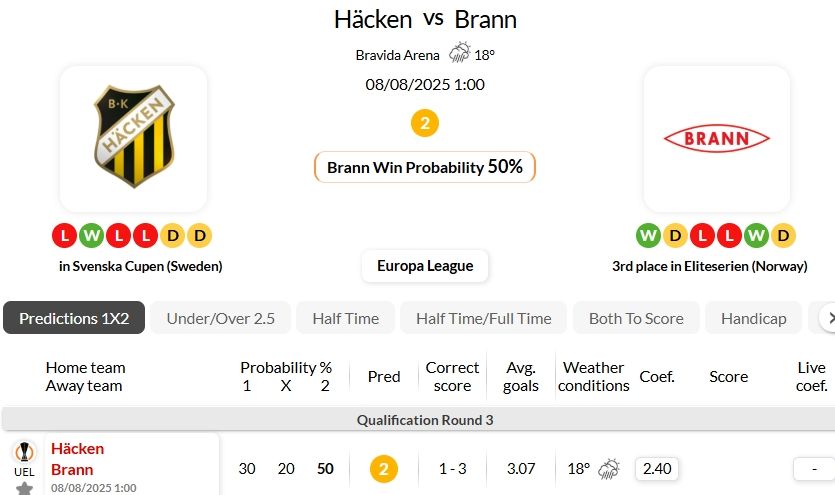Click the rain cloud icon in match row
The height and width of the screenshot is (495, 835).
pos(609,469)
